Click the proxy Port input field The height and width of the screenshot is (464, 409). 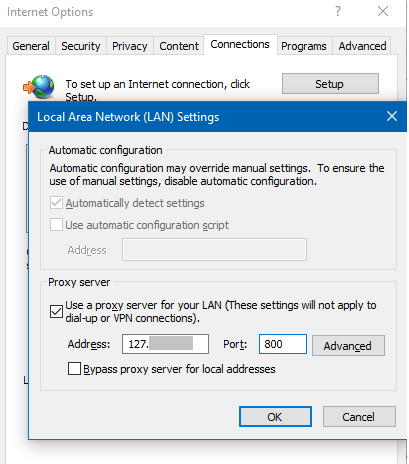(x=283, y=344)
